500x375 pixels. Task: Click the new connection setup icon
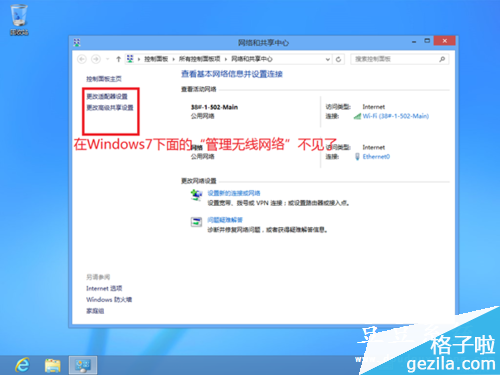(x=196, y=195)
